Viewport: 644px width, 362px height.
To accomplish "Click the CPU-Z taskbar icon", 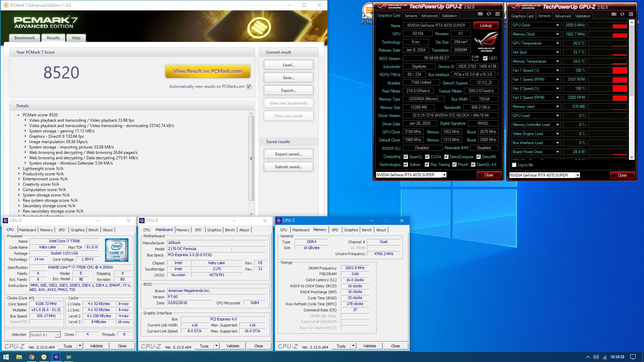I will 56,357.
